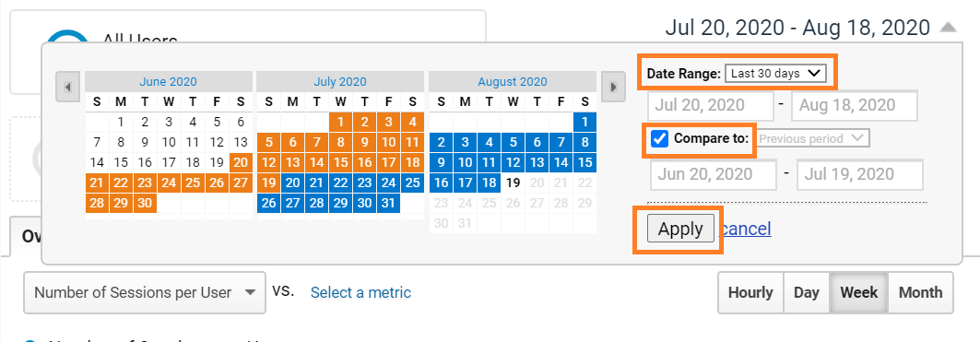This screenshot has width=980, height=342.
Task: Select June 15 in the calendar
Action: point(121,162)
